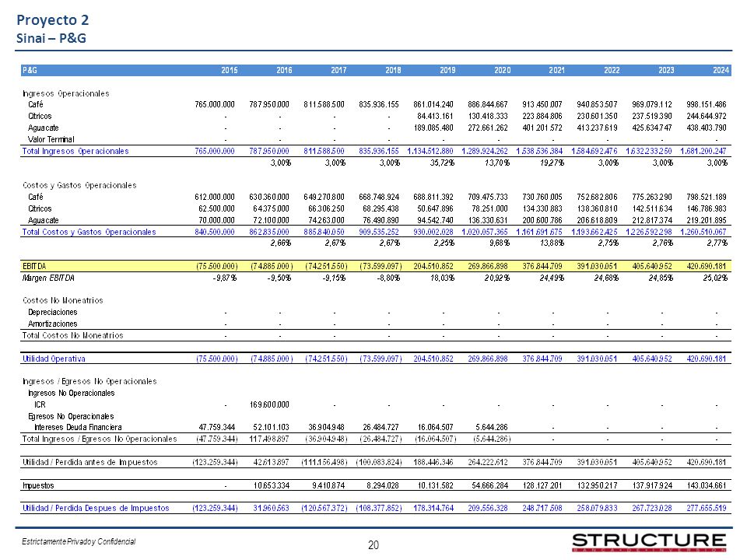The width and height of the screenshot is (747, 560).
Task: Select after-tax value 31.960.563
Action: (x=271, y=508)
